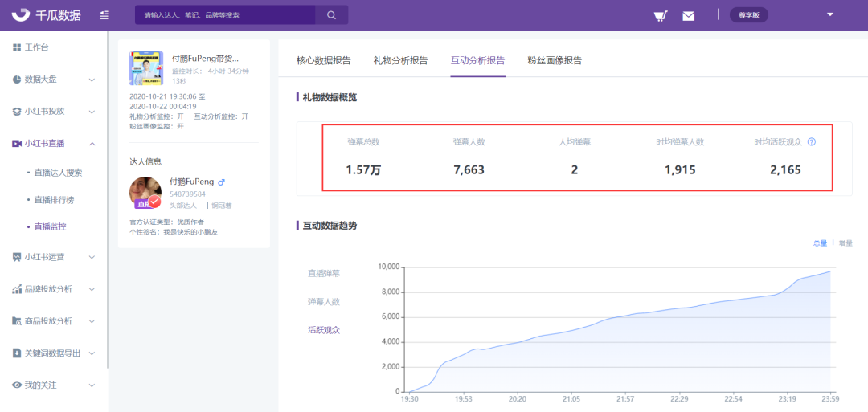Image resolution: width=868 pixels, height=412 pixels.
Task: Click the 时均弹幕人数 value 1,915
Action: [x=680, y=170]
